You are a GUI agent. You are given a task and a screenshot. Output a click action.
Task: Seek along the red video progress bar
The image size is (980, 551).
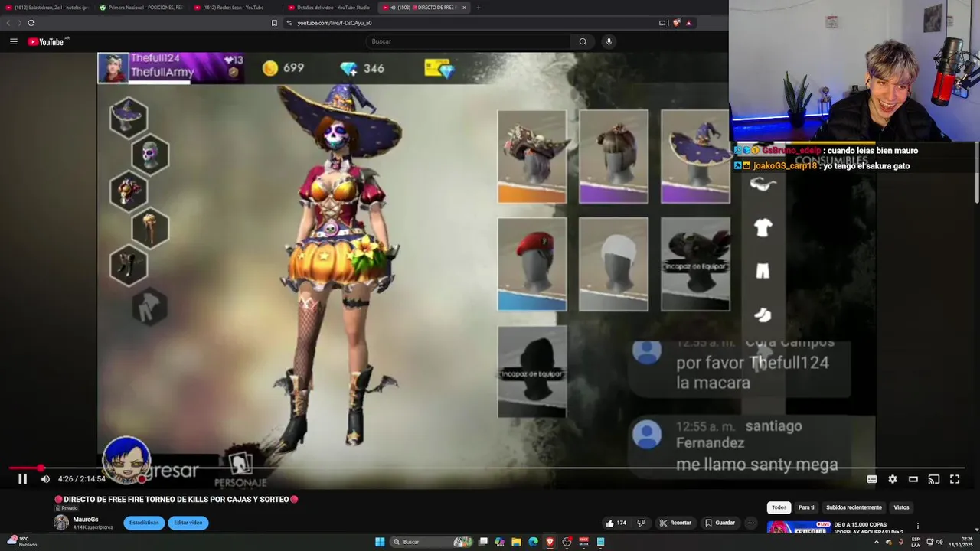click(x=485, y=468)
